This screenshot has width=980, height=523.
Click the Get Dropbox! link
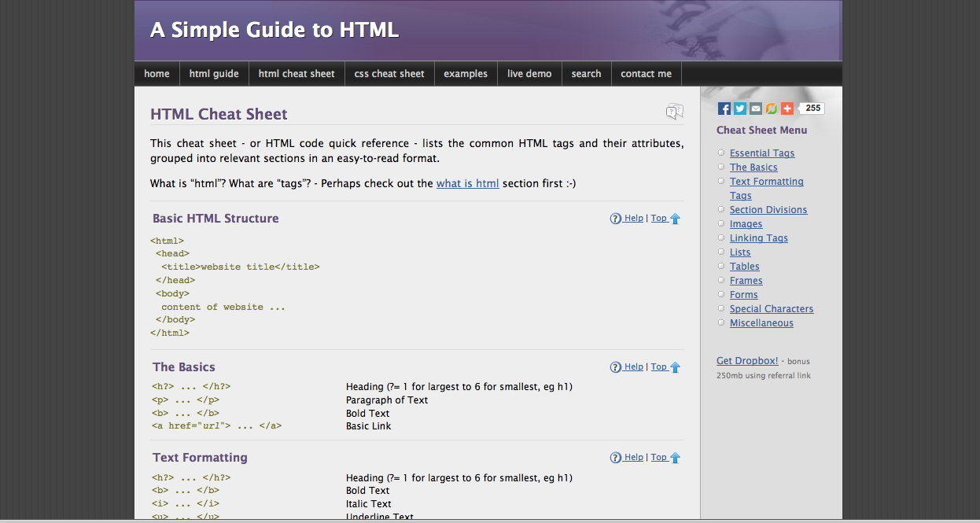tap(747, 361)
